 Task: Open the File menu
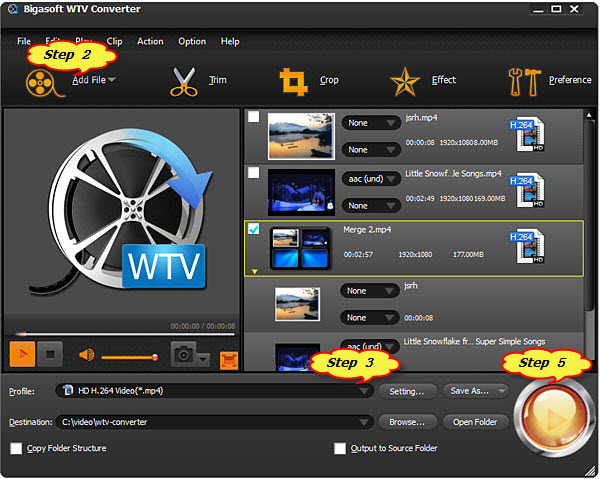(24, 41)
